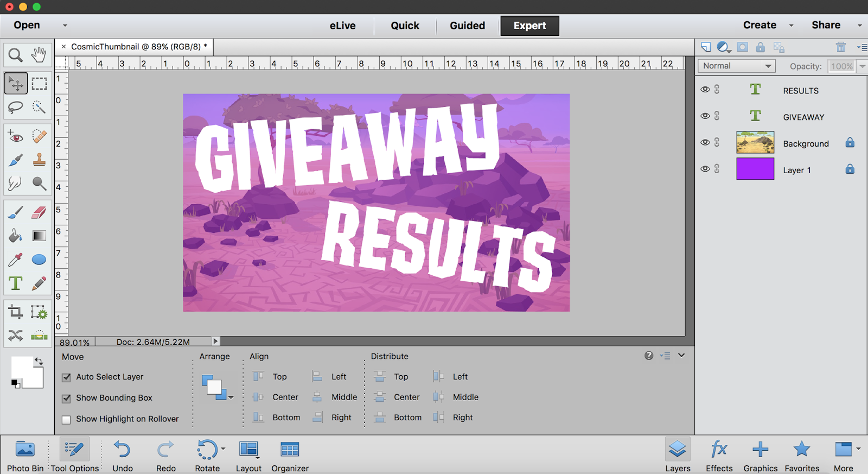Screen dimensions: 868x474
Task: Pick the Eraser tool
Action: pos(39,212)
